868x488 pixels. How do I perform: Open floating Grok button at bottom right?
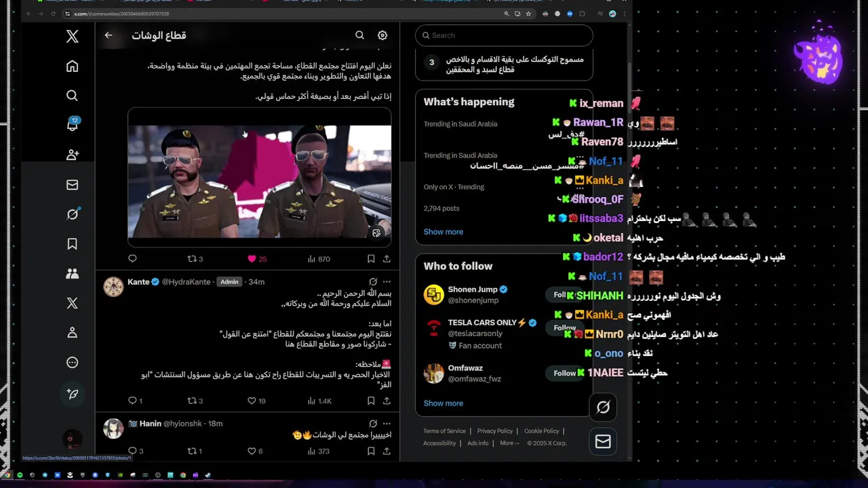(x=603, y=407)
